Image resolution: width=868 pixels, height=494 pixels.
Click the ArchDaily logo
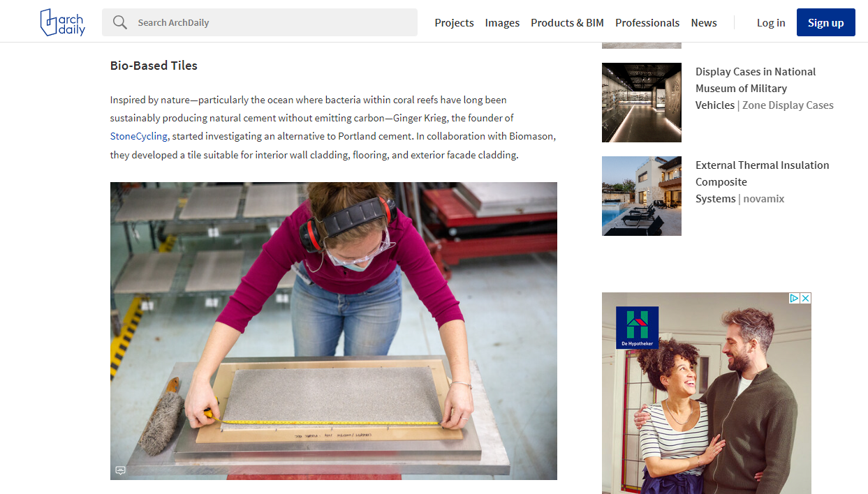(63, 22)
